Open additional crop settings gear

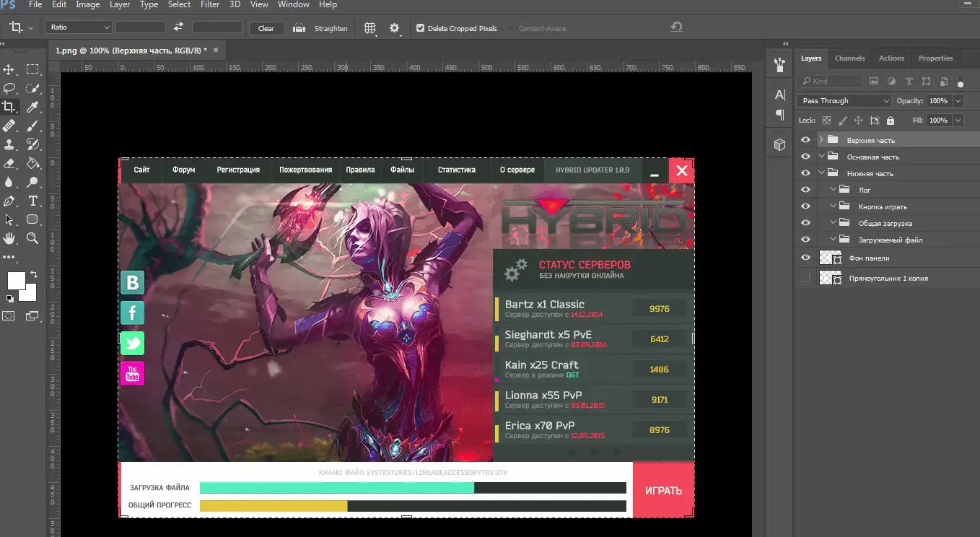(x=394, y=28)
